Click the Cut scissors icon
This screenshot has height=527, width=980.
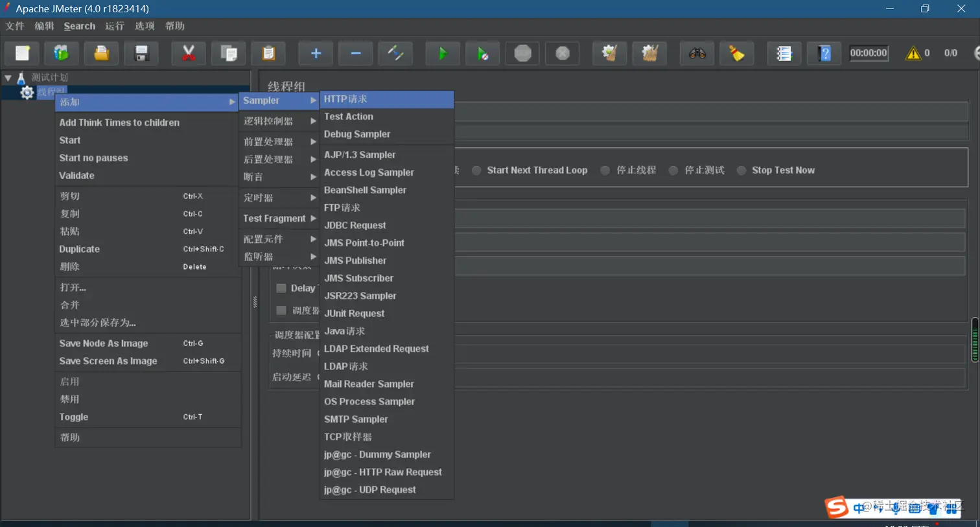pyautogui.click(x=189, y=53)
